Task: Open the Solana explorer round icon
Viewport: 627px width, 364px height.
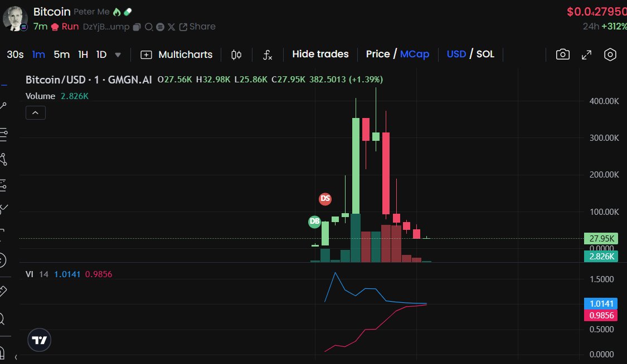Action: pos(160,27)
